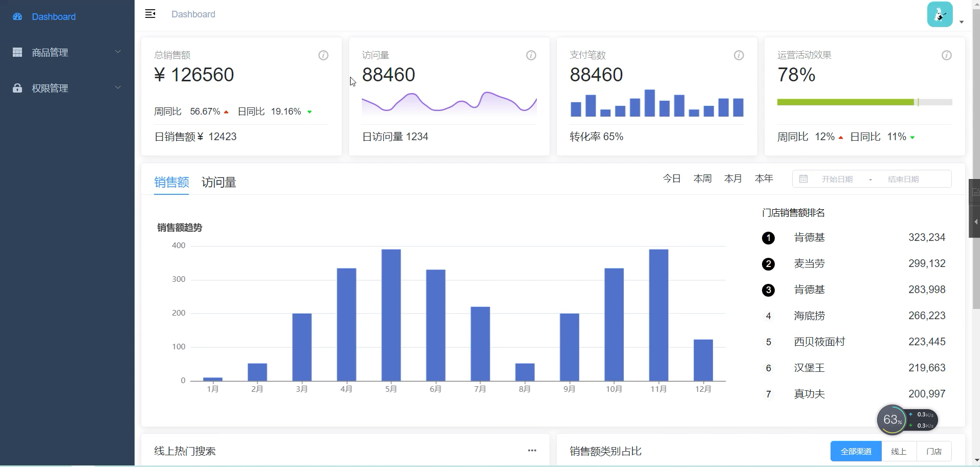The height and width of the screenshot is (467, 980).
Task: Expand the 权限管理 submenu chevron
Action: point(118,88)
